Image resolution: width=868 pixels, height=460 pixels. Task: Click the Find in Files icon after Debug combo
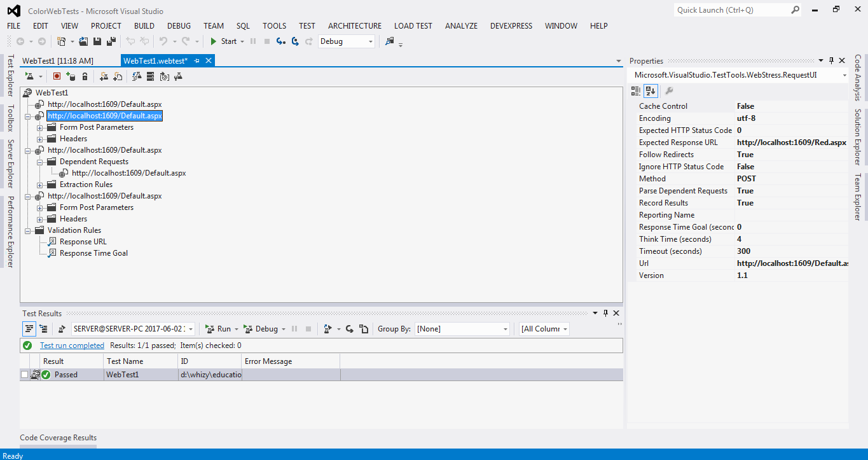point(390,41)
